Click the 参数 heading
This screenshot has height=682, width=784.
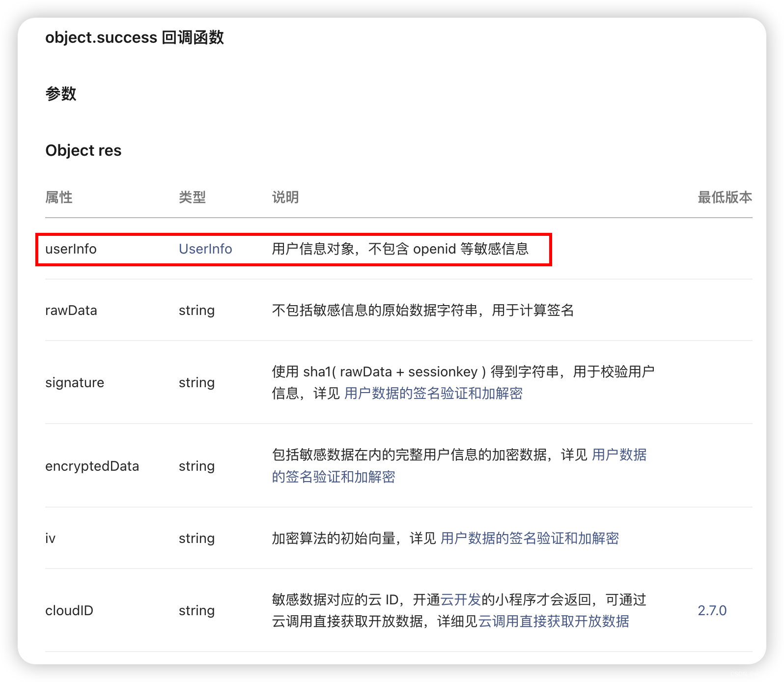(61, 93)
